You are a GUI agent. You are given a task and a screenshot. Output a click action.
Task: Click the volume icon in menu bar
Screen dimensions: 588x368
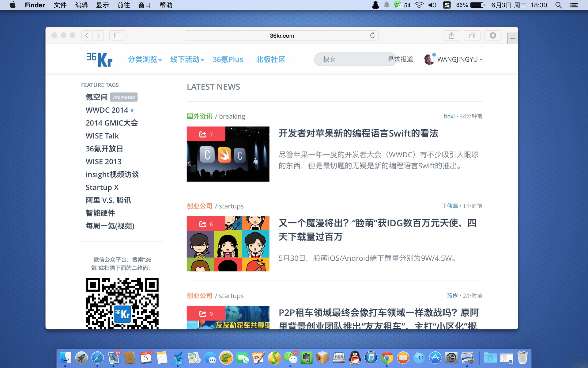432,5
